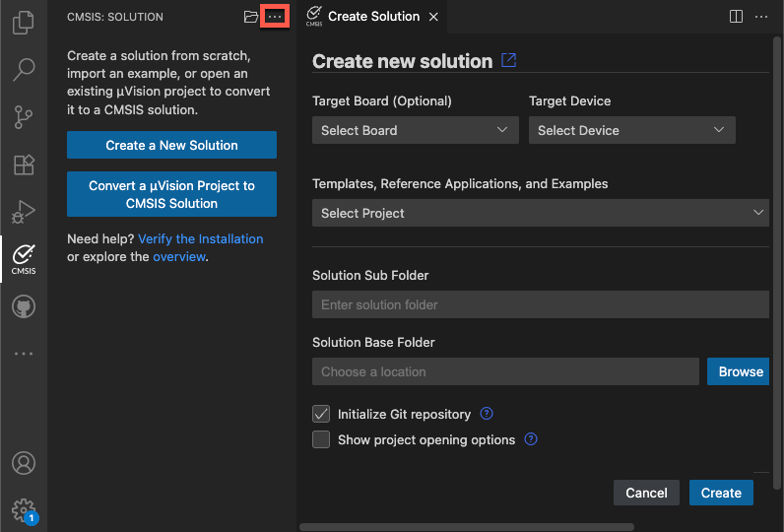Show help for project opening options

tap(531, 439)
